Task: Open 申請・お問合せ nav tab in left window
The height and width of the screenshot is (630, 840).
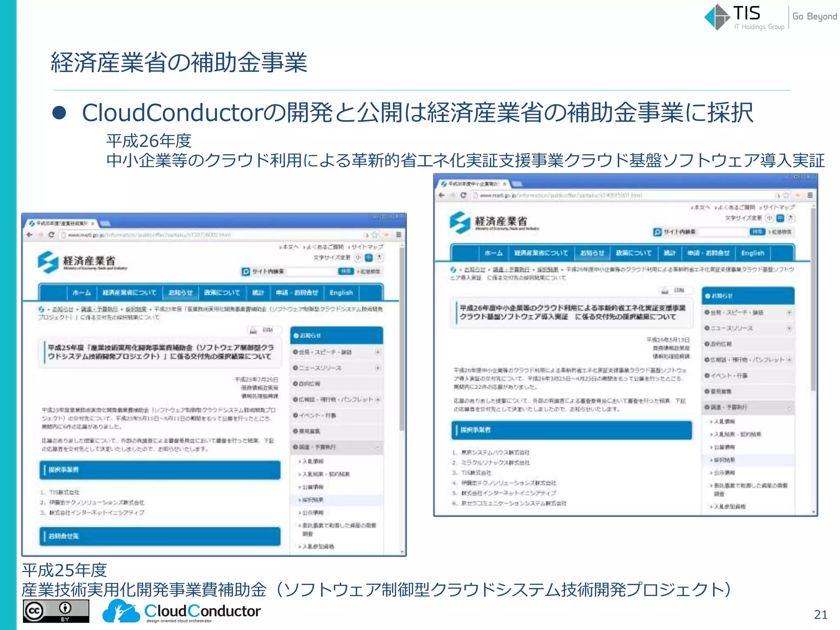Action: (x=297, y=292)
